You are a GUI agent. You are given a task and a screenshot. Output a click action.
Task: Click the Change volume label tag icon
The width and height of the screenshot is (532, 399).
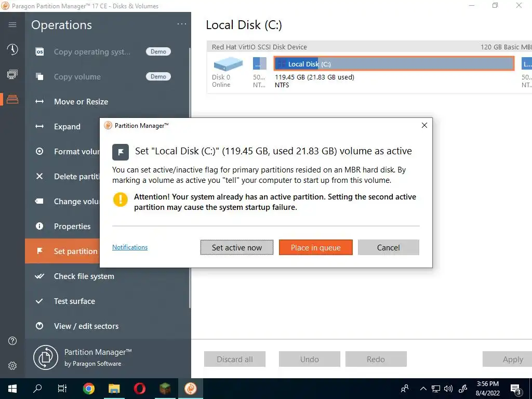[39, 201]
